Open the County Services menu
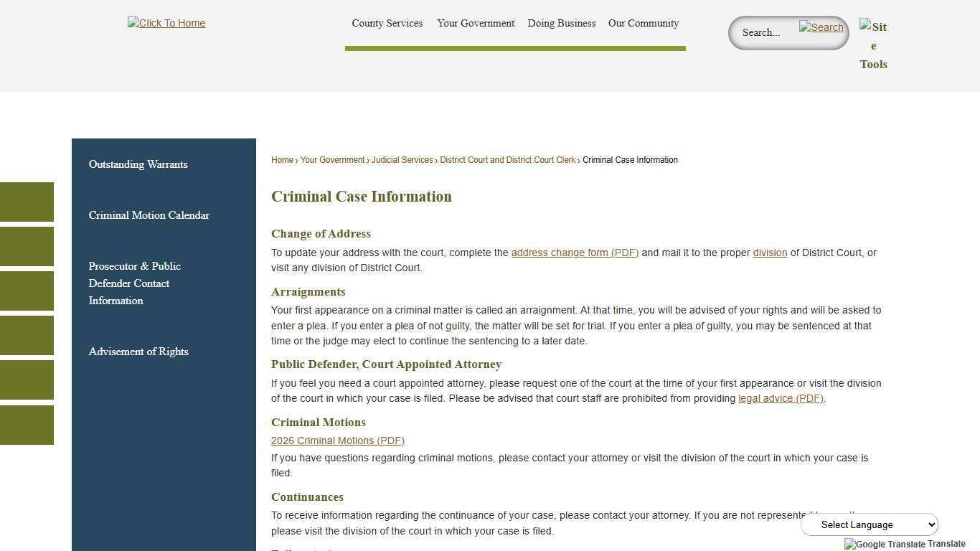This screenshot has height=551, width=980. click(387, 23)
